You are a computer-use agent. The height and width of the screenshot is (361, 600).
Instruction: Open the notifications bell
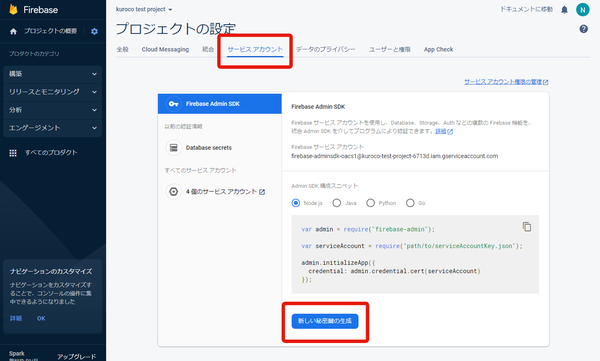point(564,10)
